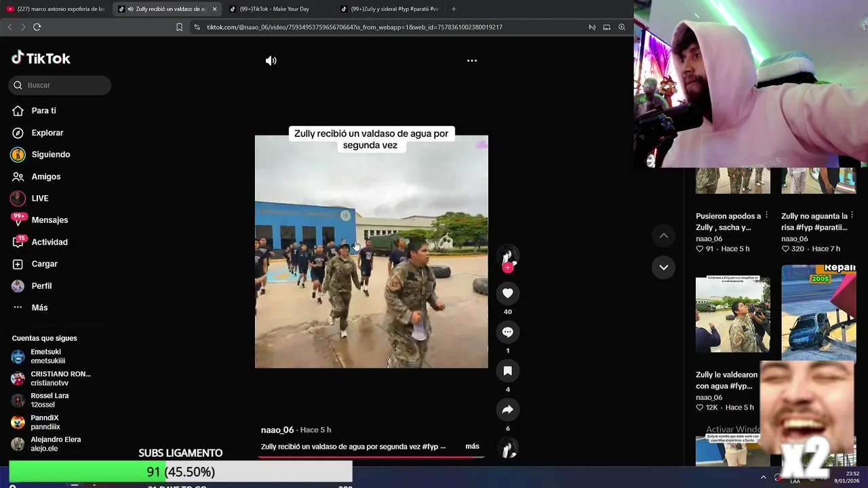Screen dimensions: 868x488
Task: Open naao_06 profile under the video
Action: click(277, 430)
